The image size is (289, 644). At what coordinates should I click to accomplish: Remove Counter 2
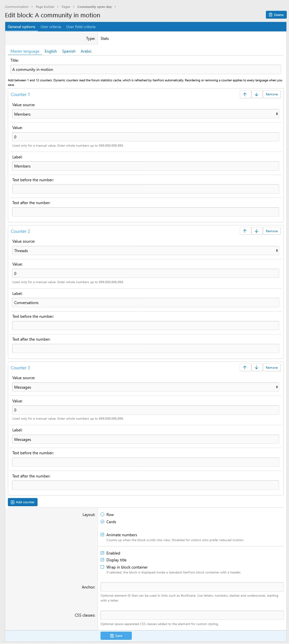coord(272,231)
